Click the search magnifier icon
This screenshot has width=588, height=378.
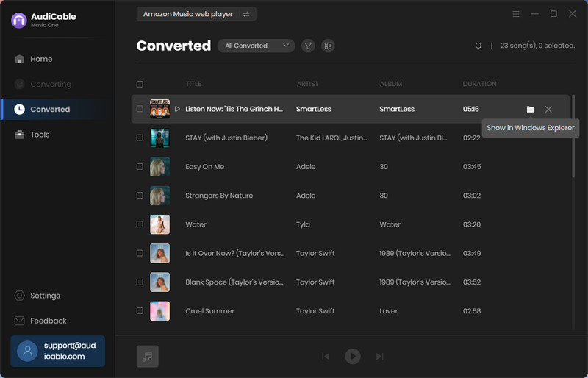tap(478, 46)
